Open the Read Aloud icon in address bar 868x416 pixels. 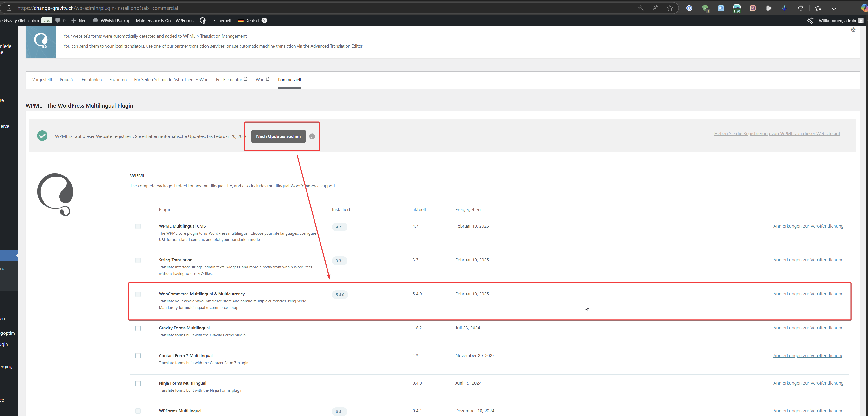click(x=655, y=8)
